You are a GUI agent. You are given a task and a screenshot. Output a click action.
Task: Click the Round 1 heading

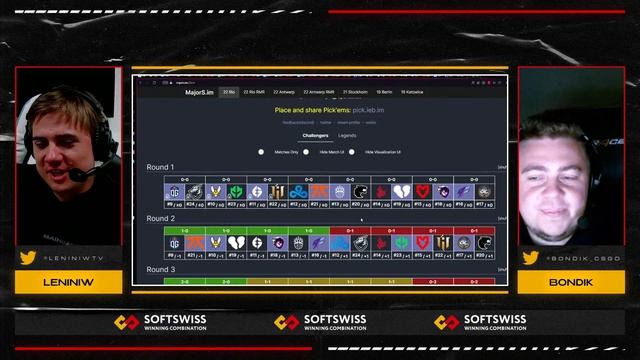tap(160, 167)
